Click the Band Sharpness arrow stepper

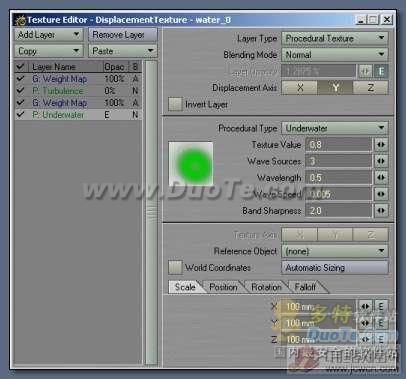pyautogui.click(x=381, y=211)
